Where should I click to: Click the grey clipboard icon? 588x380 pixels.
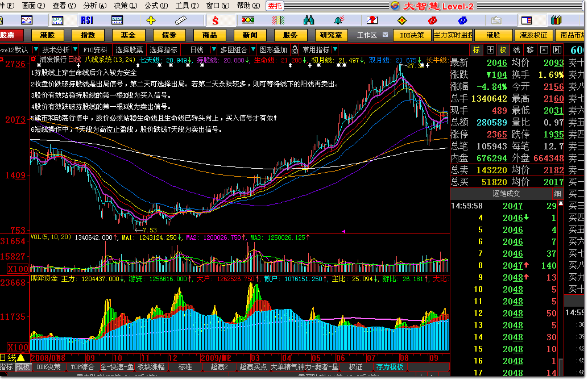pyautogui.click(x=496, y=20)
